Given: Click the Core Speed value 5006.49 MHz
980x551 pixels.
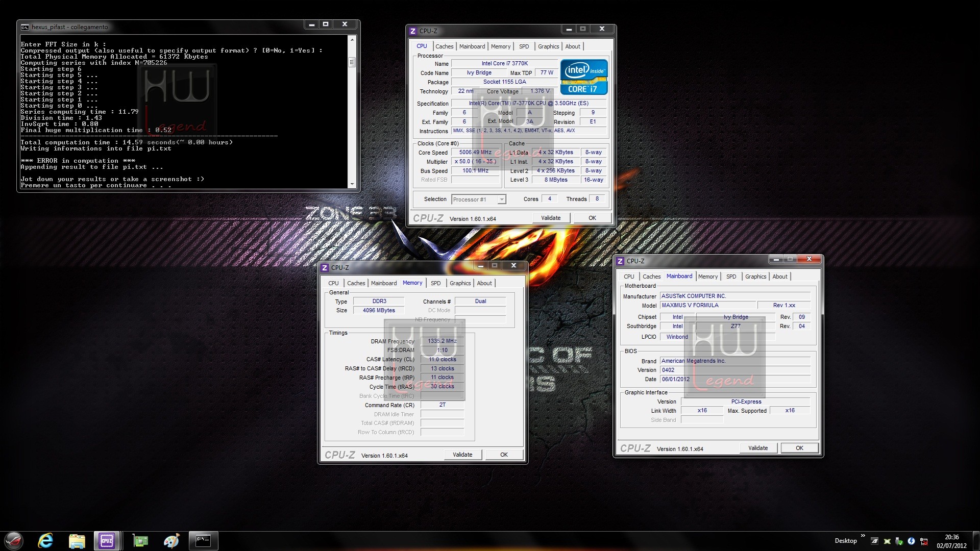Looking at the screenshot, I should [x=475, y=153].
